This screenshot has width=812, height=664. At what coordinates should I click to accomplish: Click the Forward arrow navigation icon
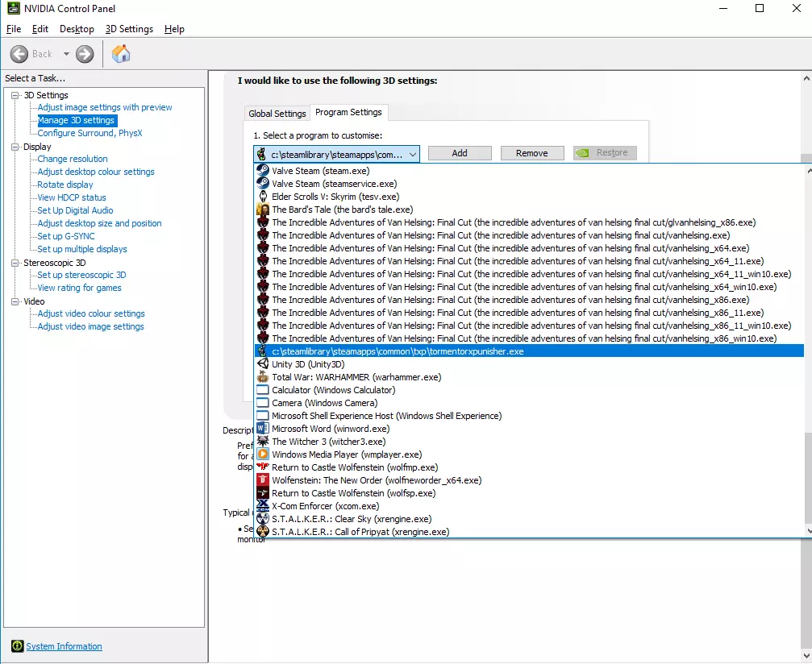tap(85, 54)
